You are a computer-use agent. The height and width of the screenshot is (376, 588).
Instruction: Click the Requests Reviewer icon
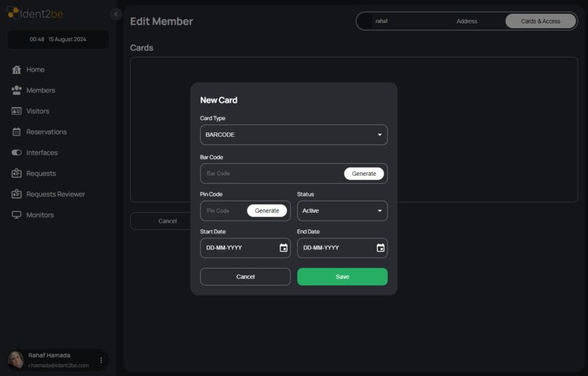(17, 194)
